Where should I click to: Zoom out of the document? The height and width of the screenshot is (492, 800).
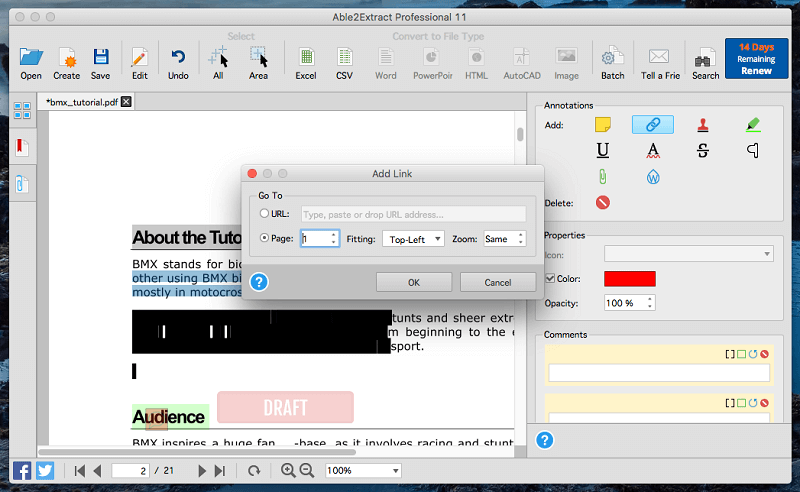tap(307, 470)
